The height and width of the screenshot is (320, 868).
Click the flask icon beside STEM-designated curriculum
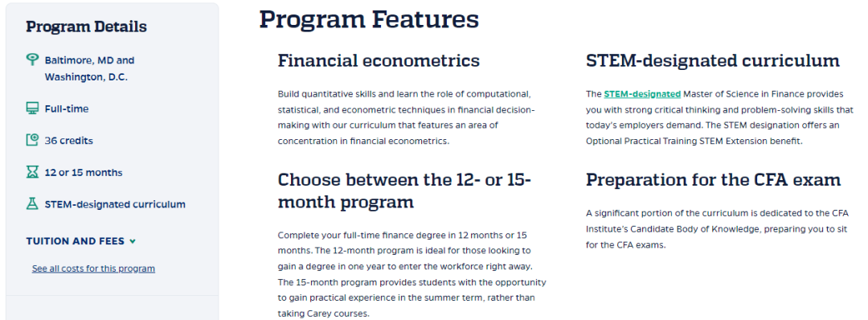click(x=33, y=203)
